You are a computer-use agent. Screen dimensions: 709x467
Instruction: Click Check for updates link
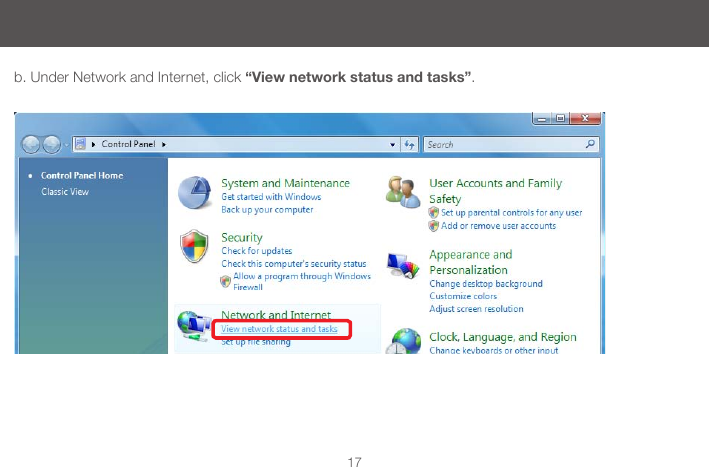pyautogui.click(x=257, y=251)
